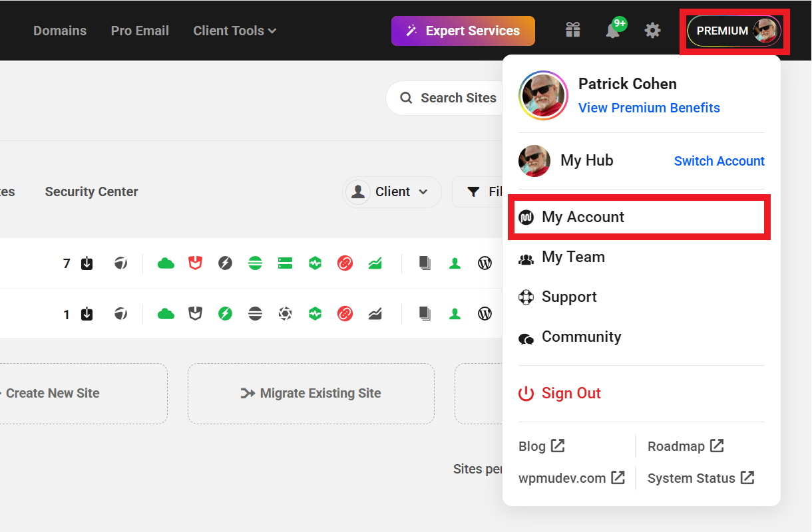Switch to the Security Center tab
Screen dimensions: 812x532
[x=91, y=192]
